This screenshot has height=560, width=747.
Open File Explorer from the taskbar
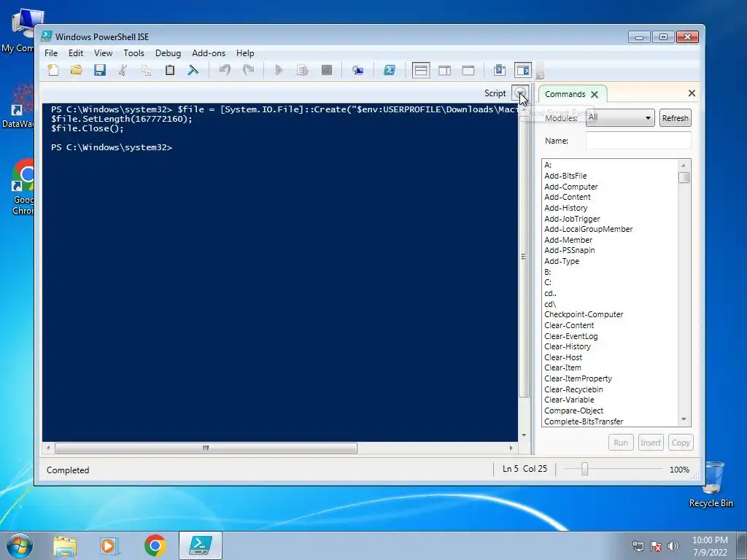(65, 545)
